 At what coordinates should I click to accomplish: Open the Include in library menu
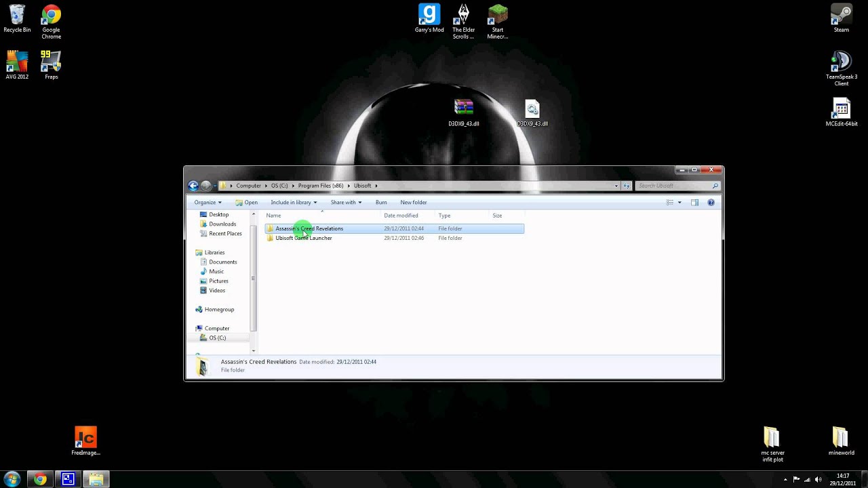(x=294, y=203)
